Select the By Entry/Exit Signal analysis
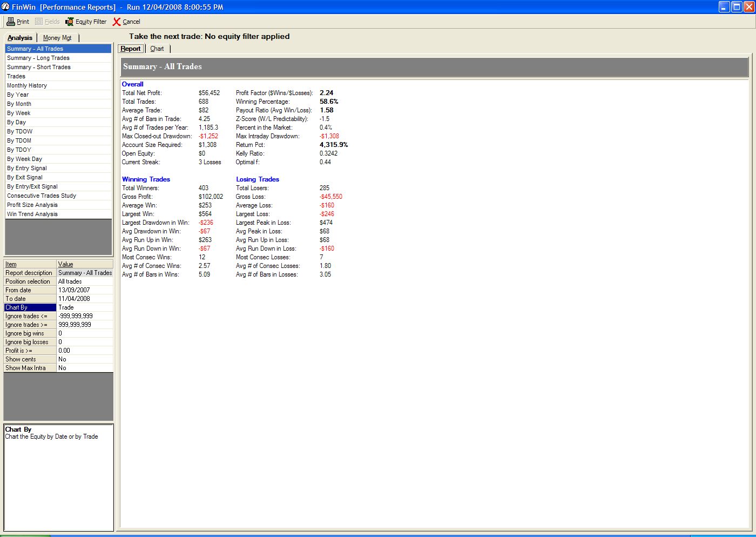The width and height of the screenshot is (756, 537). pyautogui.click(x=58, y=186)
